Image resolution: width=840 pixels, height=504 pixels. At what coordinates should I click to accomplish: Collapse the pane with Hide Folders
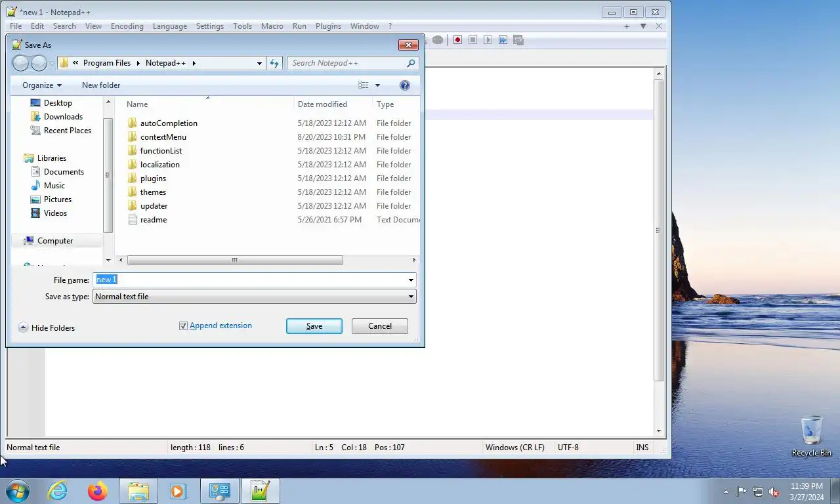(x=46, y=327)
